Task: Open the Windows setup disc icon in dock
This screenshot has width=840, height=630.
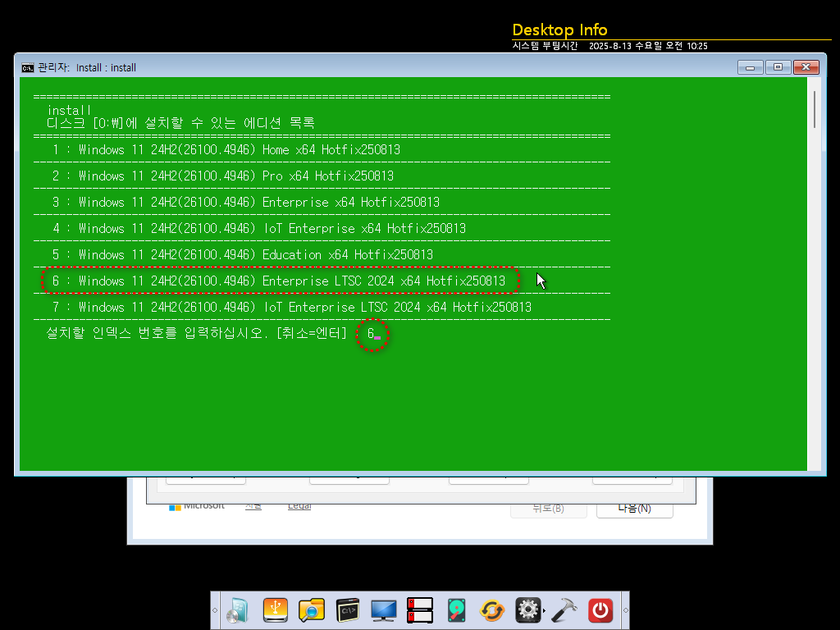Action: 238,610
